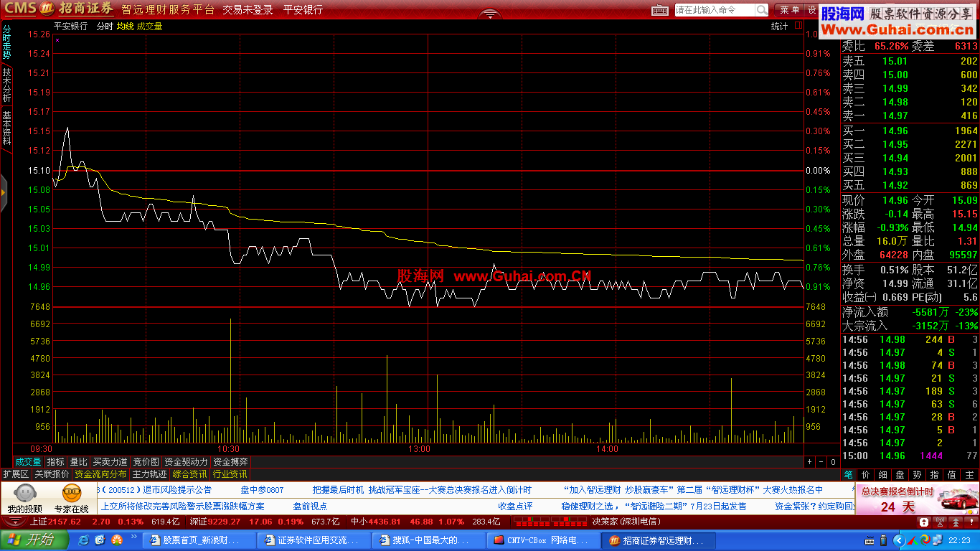Open the 资金流向分布 tab
980x551 pixels.
coord(100,474)
